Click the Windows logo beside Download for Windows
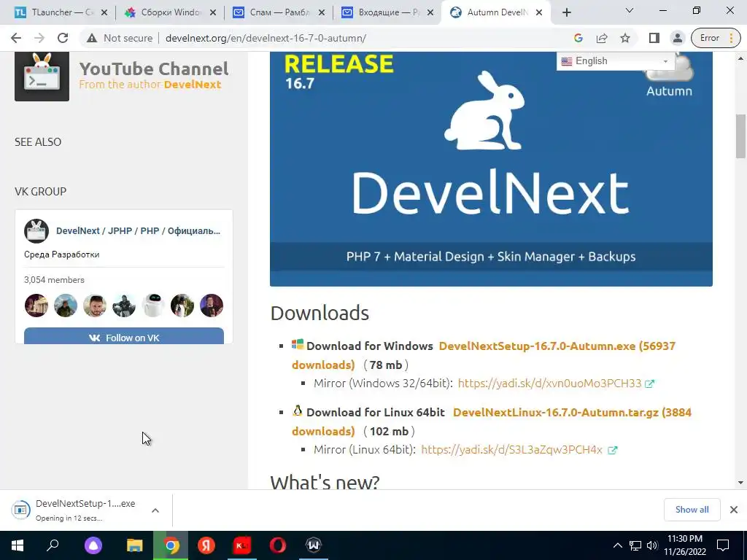This screenshot has height=560, width=747. 298,344
